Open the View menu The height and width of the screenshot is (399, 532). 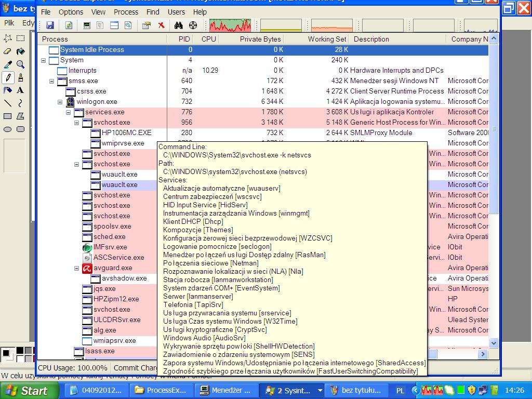pyautogui.click(x=98, y=12)
